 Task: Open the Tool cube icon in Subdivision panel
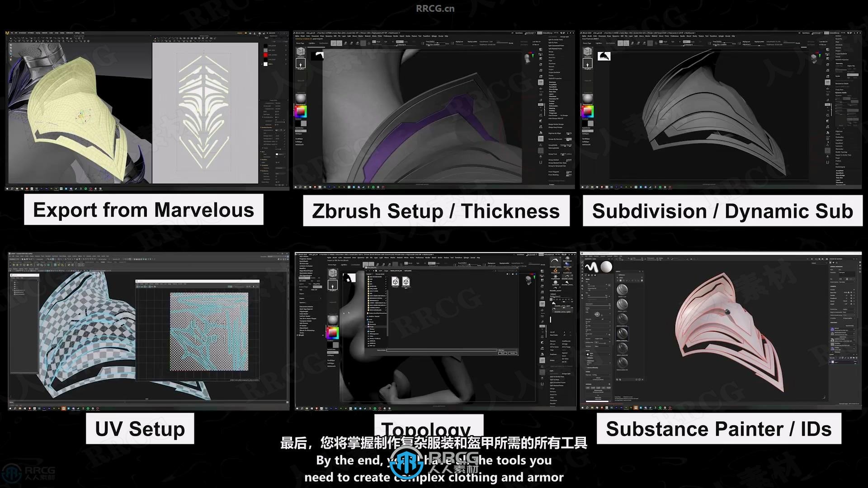click(x=588, y=52)
